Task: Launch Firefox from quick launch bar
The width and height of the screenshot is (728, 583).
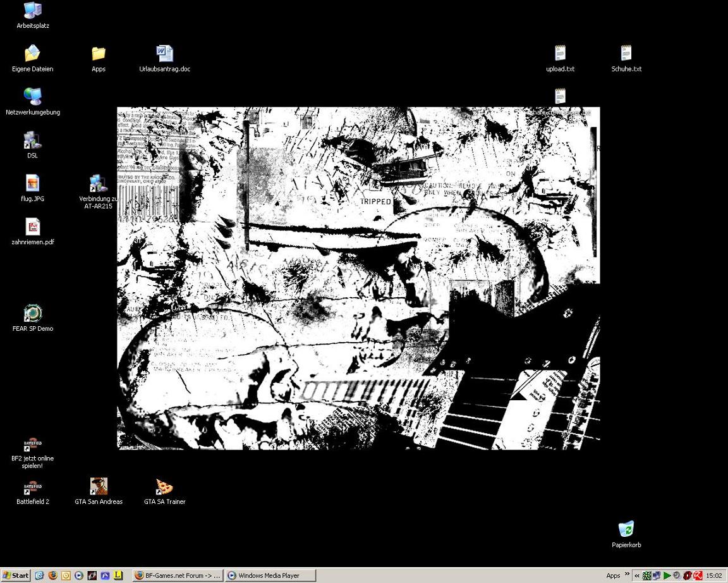Action: (52, 575)
